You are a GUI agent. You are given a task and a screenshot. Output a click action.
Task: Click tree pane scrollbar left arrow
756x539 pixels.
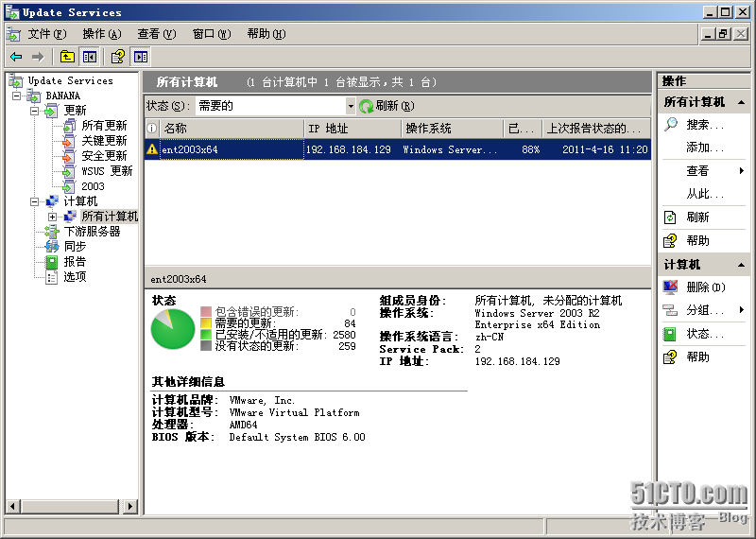tap(13, 506)
